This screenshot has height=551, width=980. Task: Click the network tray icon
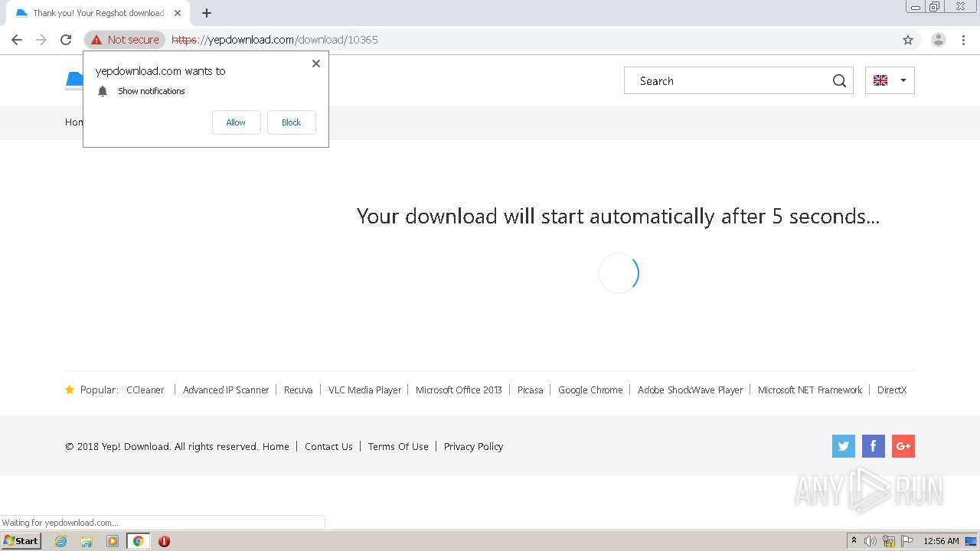889,541
